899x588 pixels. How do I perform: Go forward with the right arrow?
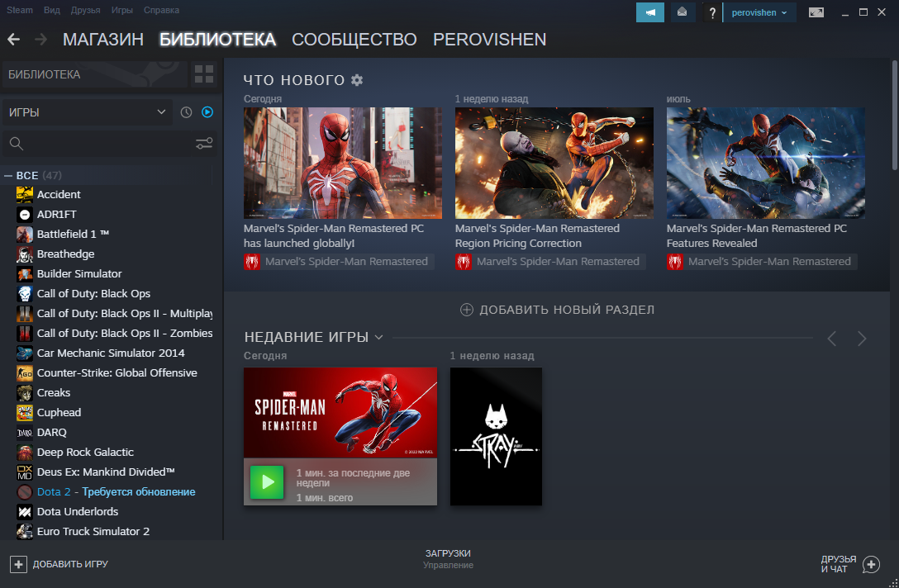pos(40,40)
